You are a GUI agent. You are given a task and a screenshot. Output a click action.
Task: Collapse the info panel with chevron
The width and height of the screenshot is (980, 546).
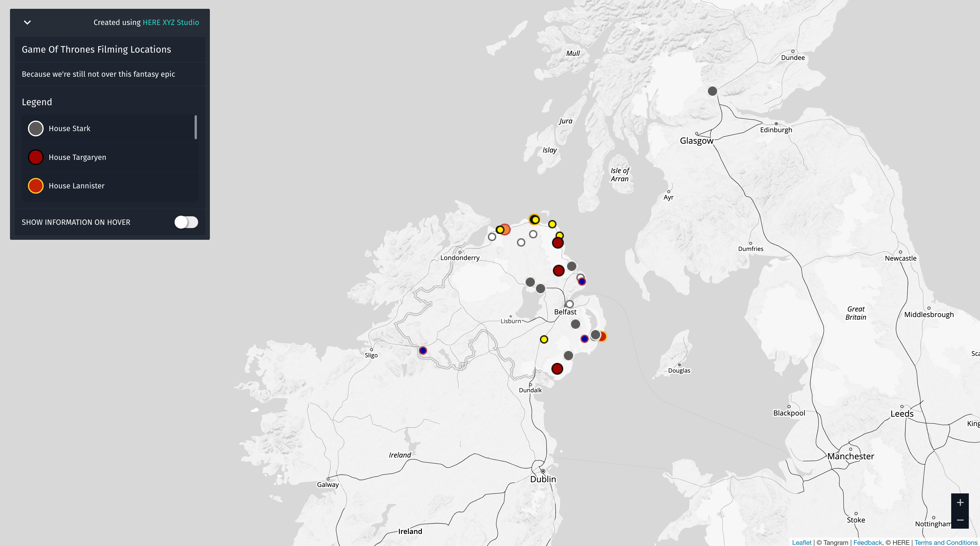click(27, 22)
